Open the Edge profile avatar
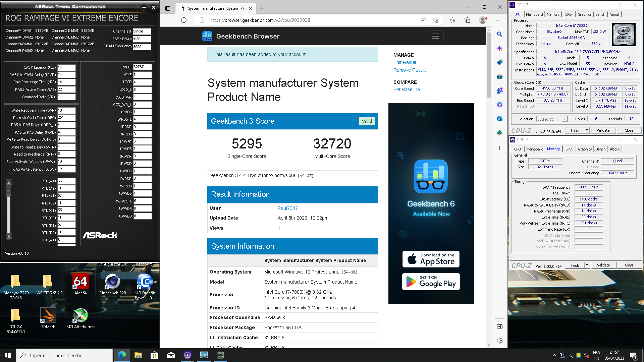644x362 pixels. point(483,20)
